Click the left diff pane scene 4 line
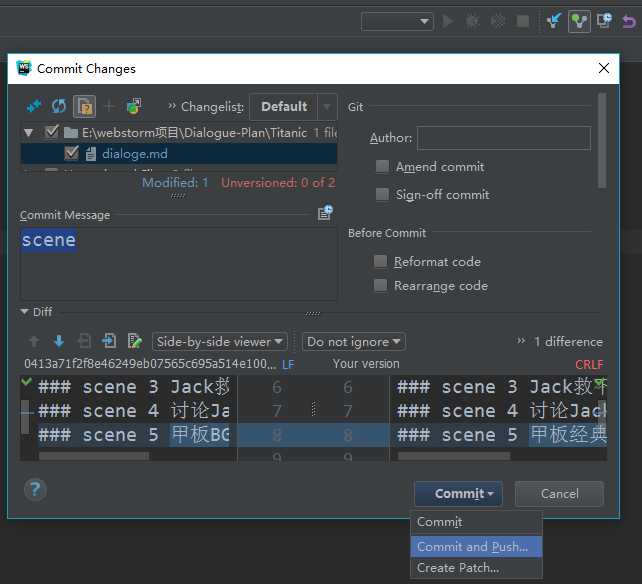Viewport: 642px width, 584px height. pos(133,411)
